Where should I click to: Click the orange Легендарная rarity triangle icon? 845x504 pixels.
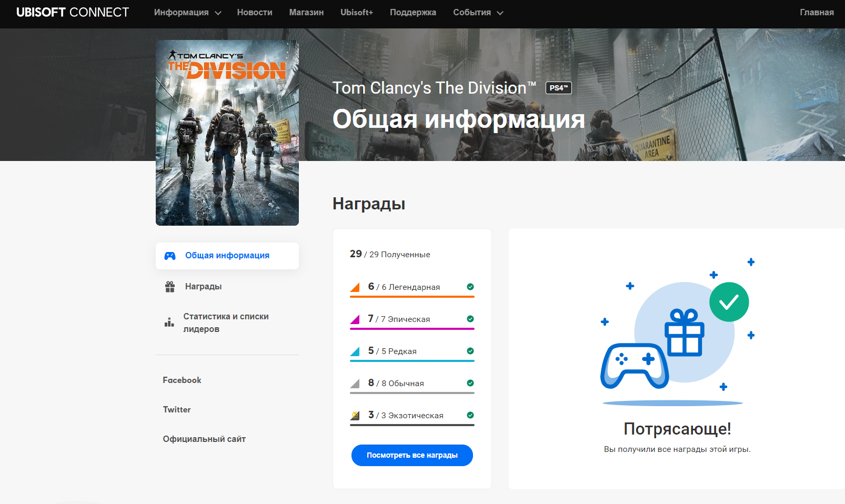click(x=355, y=287)
